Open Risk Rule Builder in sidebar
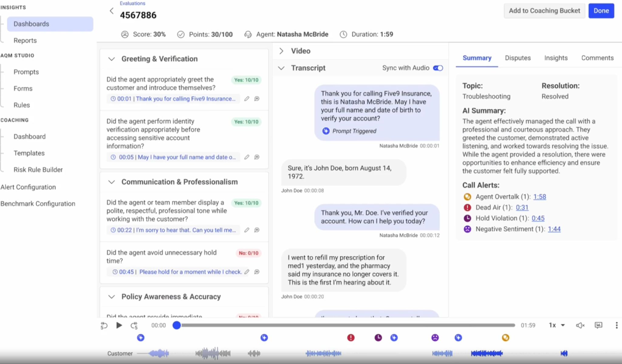The height and width of the screenshot is (364, 622). pos(38,170)
